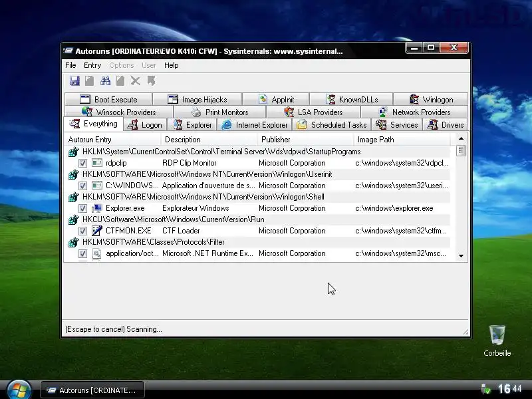
Task: Switch to the Winlogon tab
Action: (430, 99)
